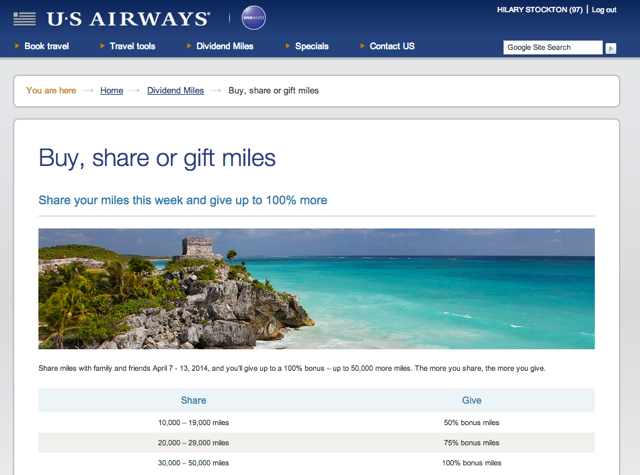Open the Contact US menu
This screenshot has width=640, height=475.
[x=392, y=46]
